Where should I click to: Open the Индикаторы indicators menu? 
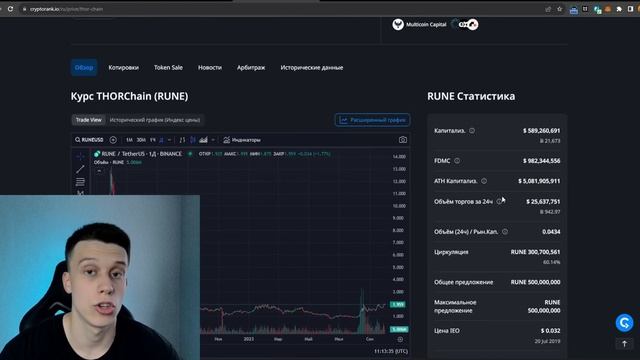pyautogui.click(x=242, y=140)
